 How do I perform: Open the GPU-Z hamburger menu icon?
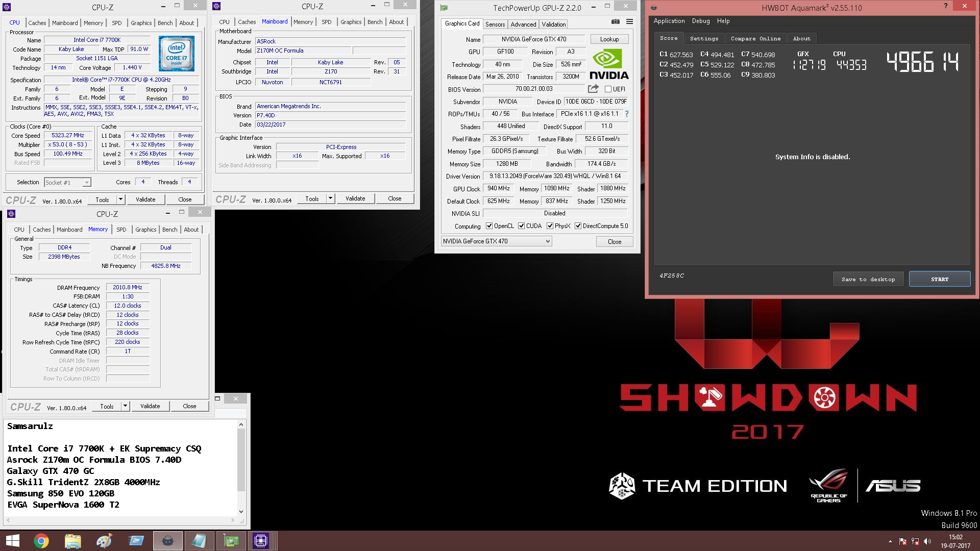point(629,21)
